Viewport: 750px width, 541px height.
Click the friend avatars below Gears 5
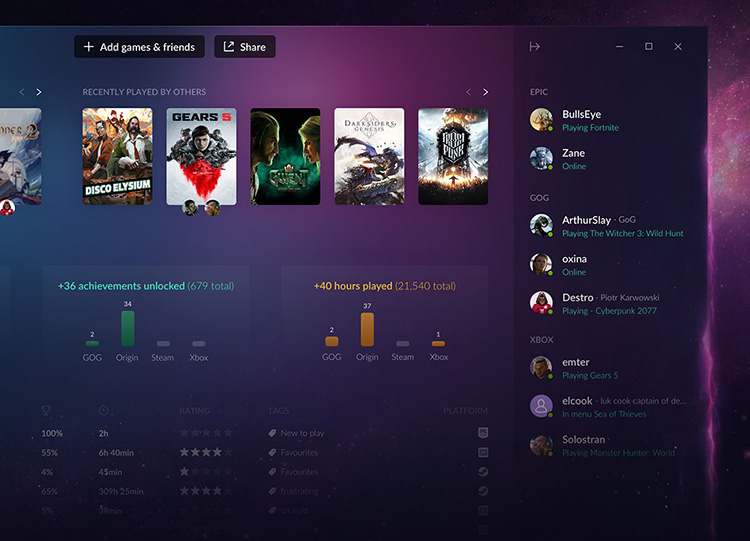point(201,208)
